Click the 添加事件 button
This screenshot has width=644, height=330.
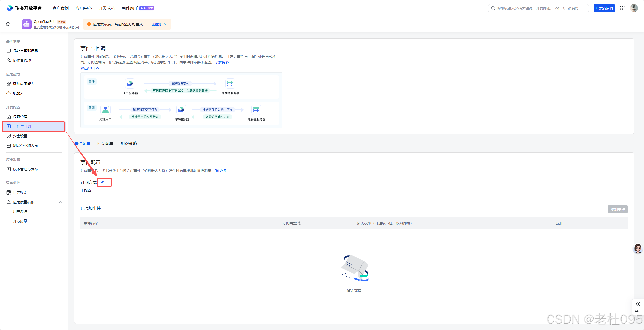point(618,209)
